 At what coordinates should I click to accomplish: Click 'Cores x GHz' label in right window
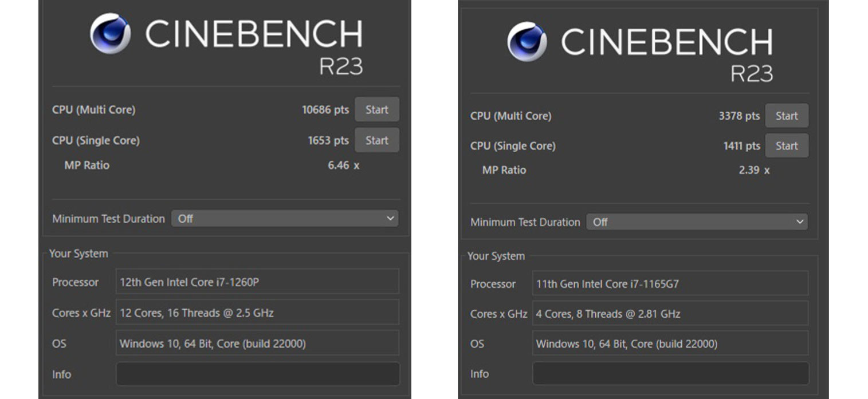[x=498, y=314]
